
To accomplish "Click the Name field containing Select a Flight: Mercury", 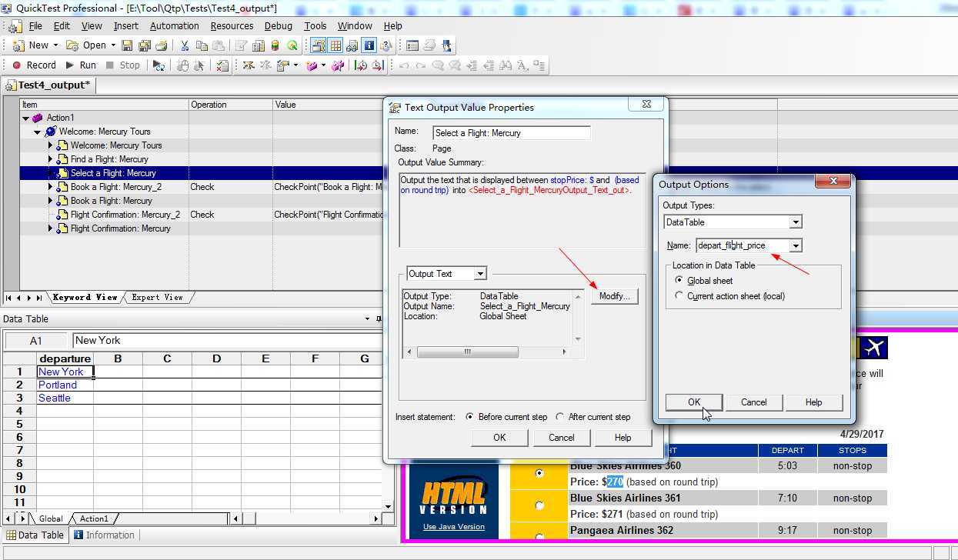I will point(512,133).
